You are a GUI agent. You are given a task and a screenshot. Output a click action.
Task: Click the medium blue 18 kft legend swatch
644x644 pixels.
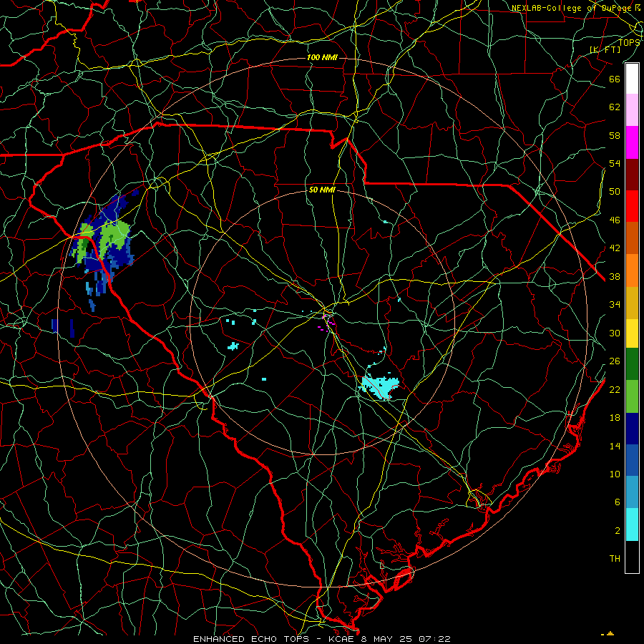coord(632,460)
